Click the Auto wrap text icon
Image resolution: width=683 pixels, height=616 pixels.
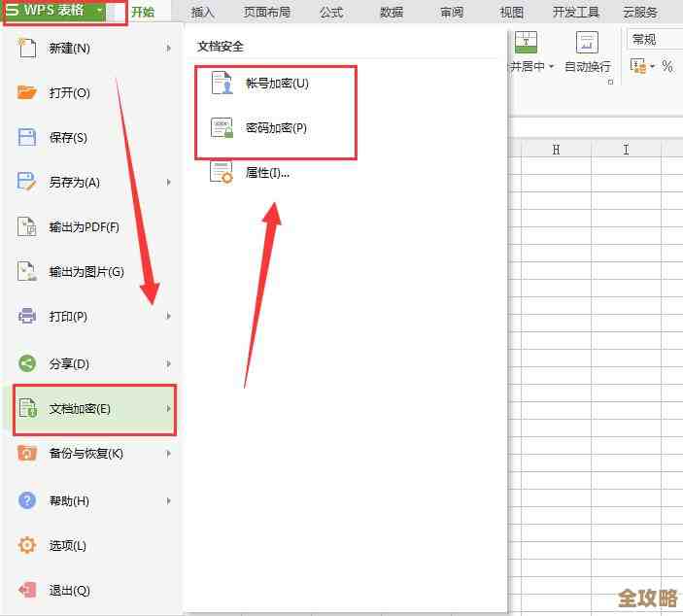pyautogui.click(x=587, y=42)
